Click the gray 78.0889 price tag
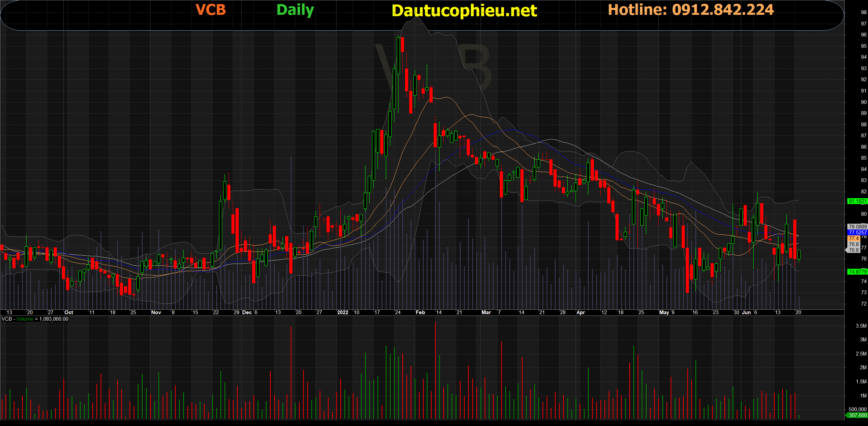The height and width of the screenshot is (426, 868). 857,227
